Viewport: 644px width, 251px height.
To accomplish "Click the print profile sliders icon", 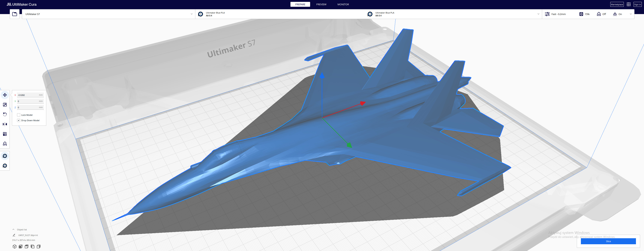I will (x=547, y=14).
